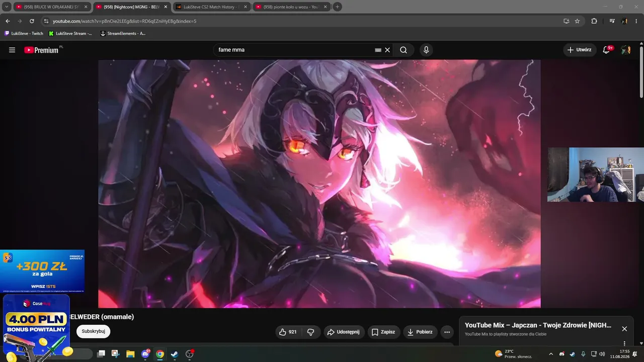Open the Utwórz create menu
Image resolution: width=644 pixels, height=362 pixels.
click(x=580, y=50)
